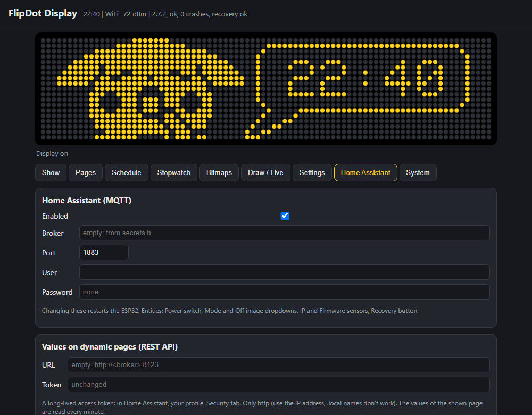Click the Token input field

[x=279, y=385]
